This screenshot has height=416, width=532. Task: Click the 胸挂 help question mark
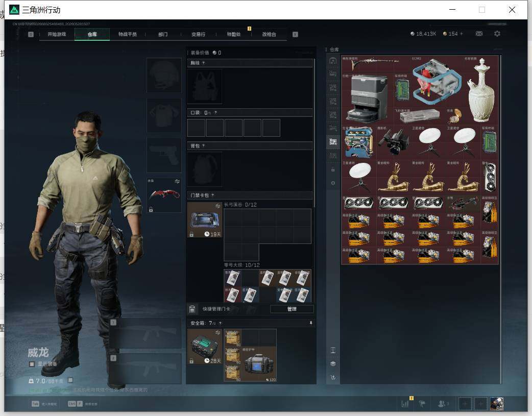pyautogui.click(x=203, y=63)
